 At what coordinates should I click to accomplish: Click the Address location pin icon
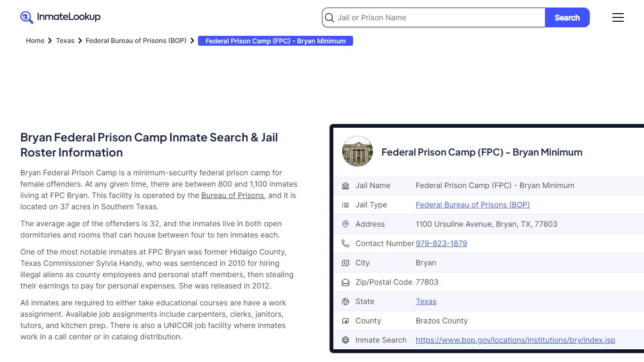coord(346,224)
